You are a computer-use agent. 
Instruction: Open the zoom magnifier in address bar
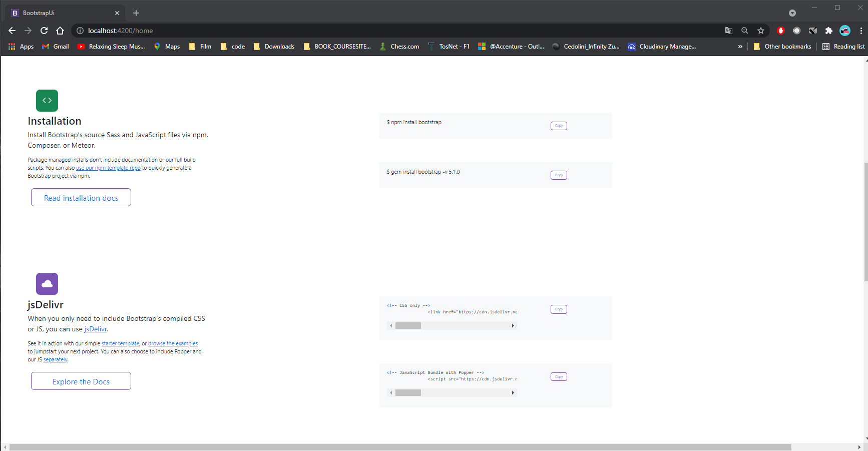pos(745,31)
